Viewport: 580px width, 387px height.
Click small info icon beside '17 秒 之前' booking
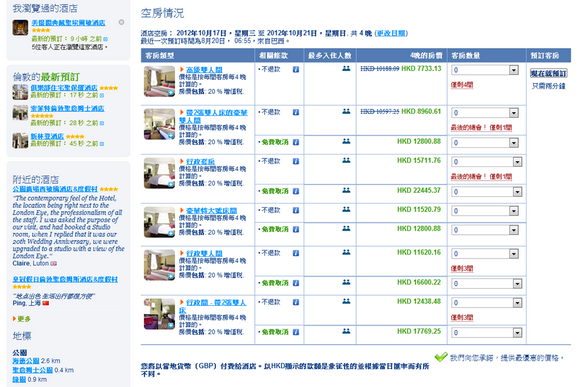pyautogui.click(x=102, y=95)
